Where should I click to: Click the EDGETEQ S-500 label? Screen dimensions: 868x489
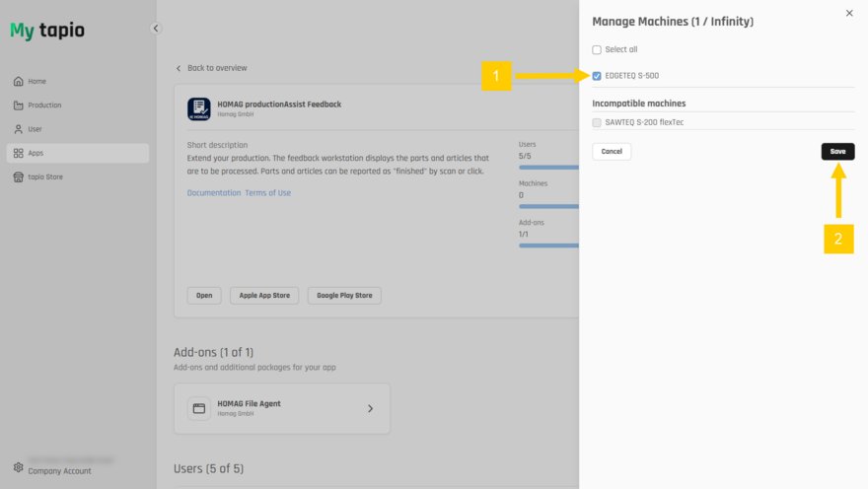tap(631, 76)
